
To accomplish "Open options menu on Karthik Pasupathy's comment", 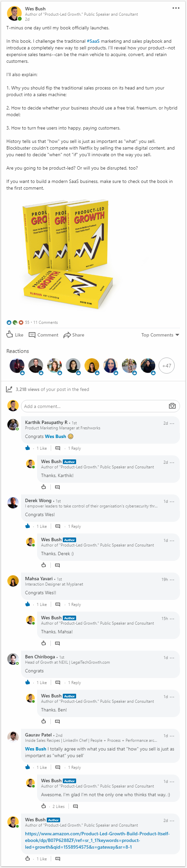I will [172, 423].
